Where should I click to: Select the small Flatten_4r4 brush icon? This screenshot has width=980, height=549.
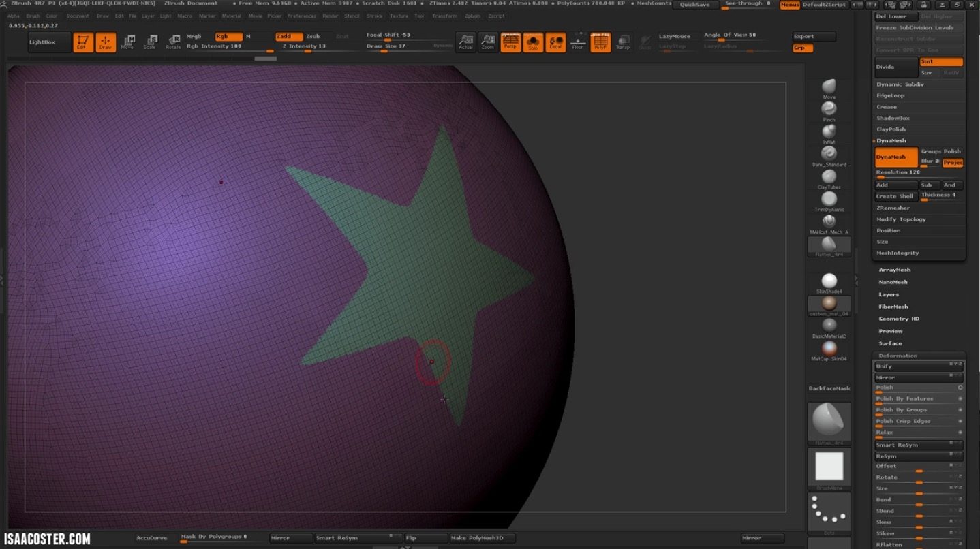pos(829,245)
